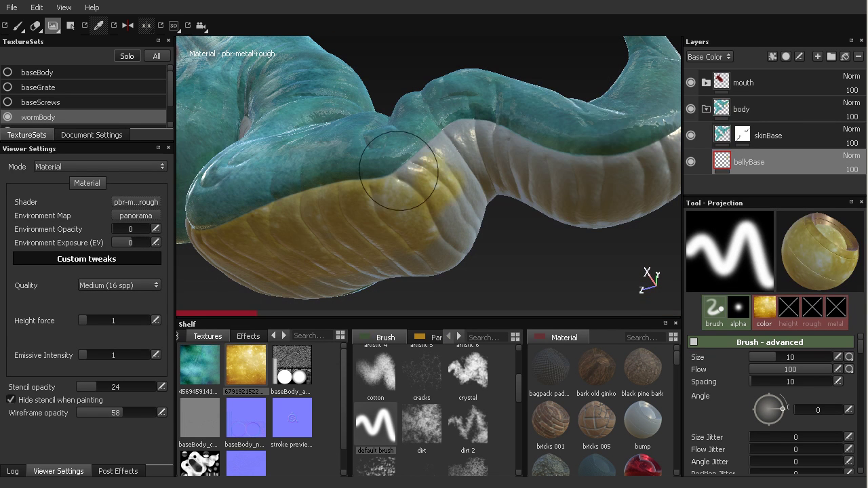Select the Paint brush tool

18,26
